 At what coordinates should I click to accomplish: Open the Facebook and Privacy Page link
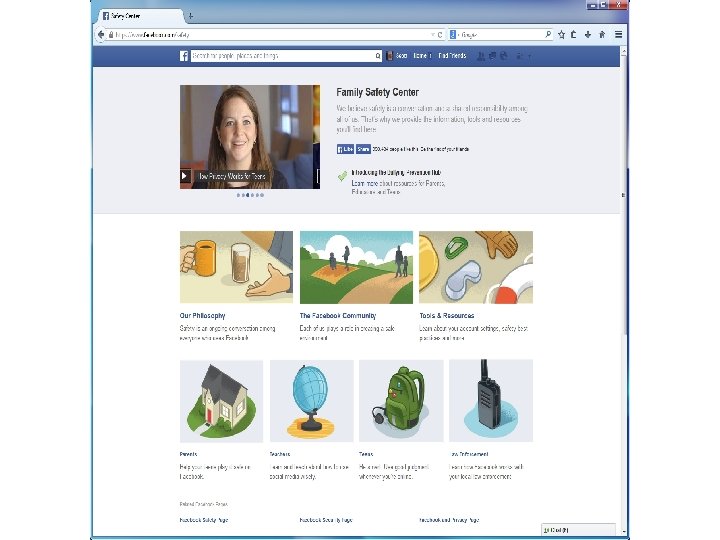click(x=449, y=520)
